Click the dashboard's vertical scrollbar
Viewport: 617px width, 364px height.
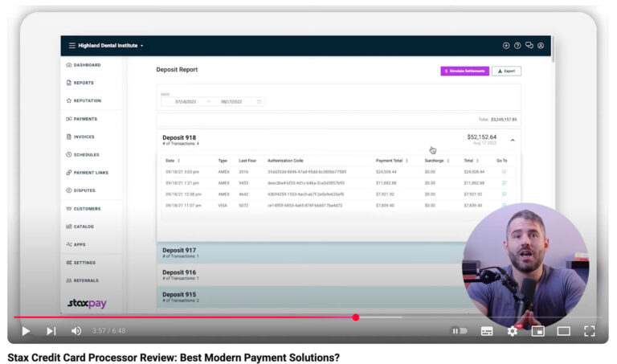coord(553,50)
